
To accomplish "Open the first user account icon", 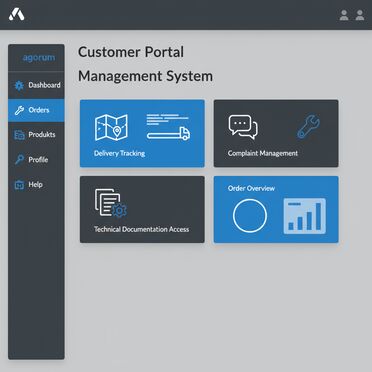I will pos(344,15).
